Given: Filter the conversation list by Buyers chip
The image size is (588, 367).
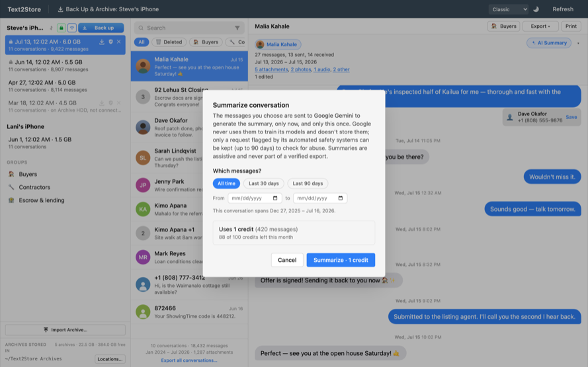Looking at the screenshot, I should tap(206, 42).
